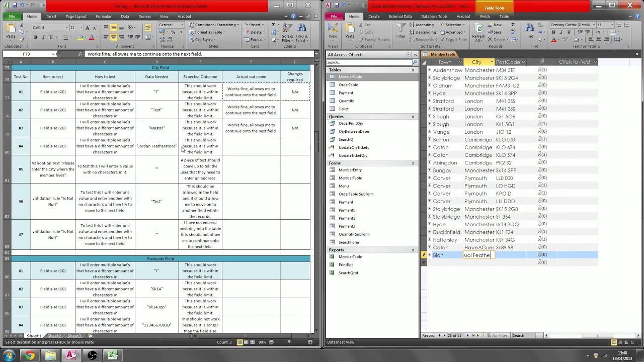
Task: Open Conditional Formatting dropdown in Excel
Action: pyautogui.click(x=212, y=25)
